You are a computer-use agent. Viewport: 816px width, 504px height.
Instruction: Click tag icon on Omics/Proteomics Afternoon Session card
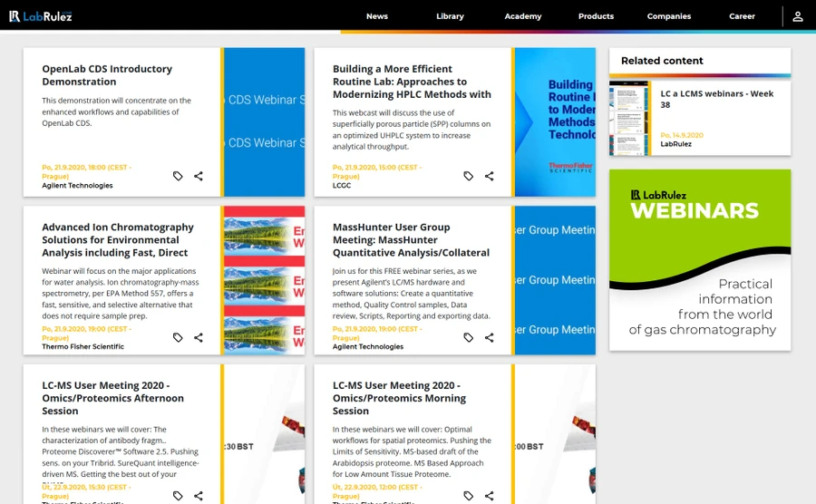pos(178,496)
